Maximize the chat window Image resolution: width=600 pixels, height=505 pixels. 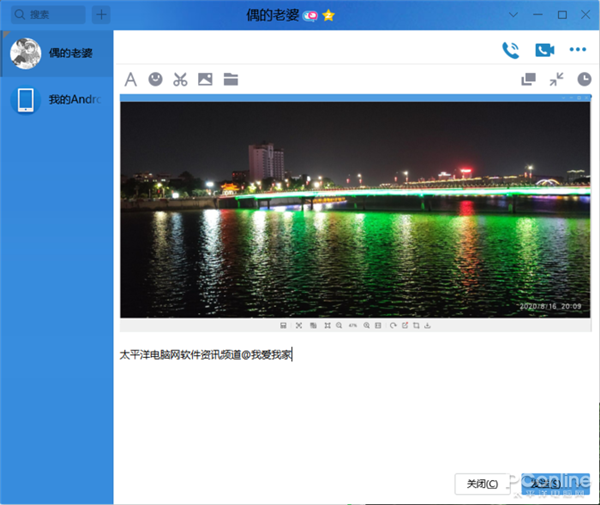[x=562, y=15]
